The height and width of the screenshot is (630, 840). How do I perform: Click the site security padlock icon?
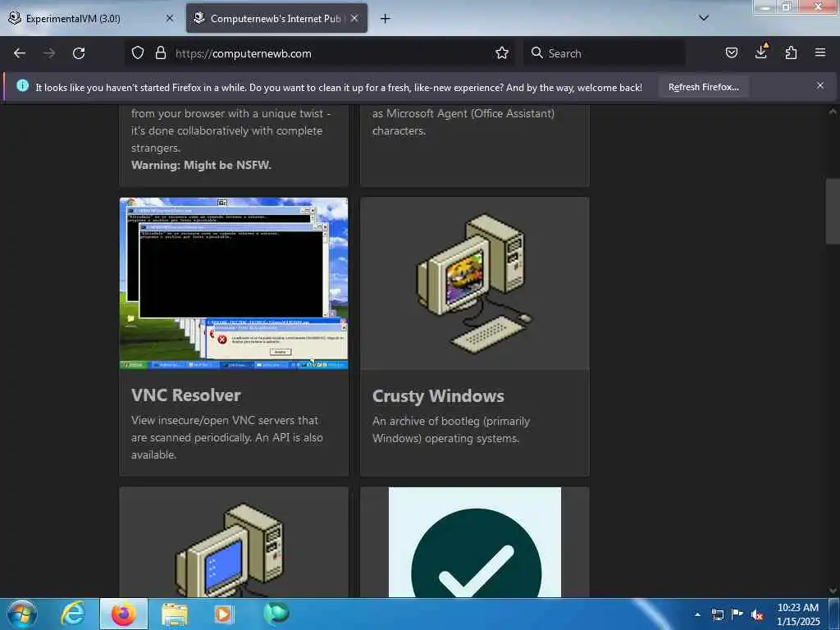160,52
